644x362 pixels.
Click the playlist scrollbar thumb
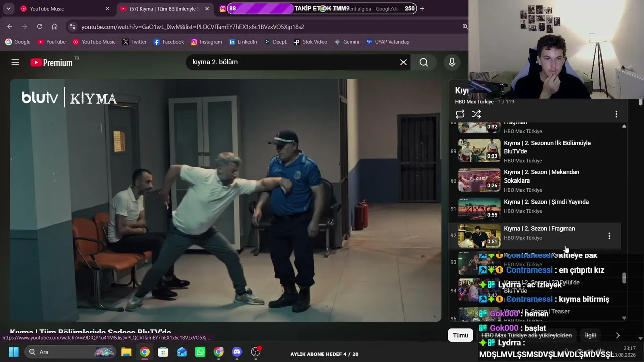pyautogui.click(x=624, y=278)
